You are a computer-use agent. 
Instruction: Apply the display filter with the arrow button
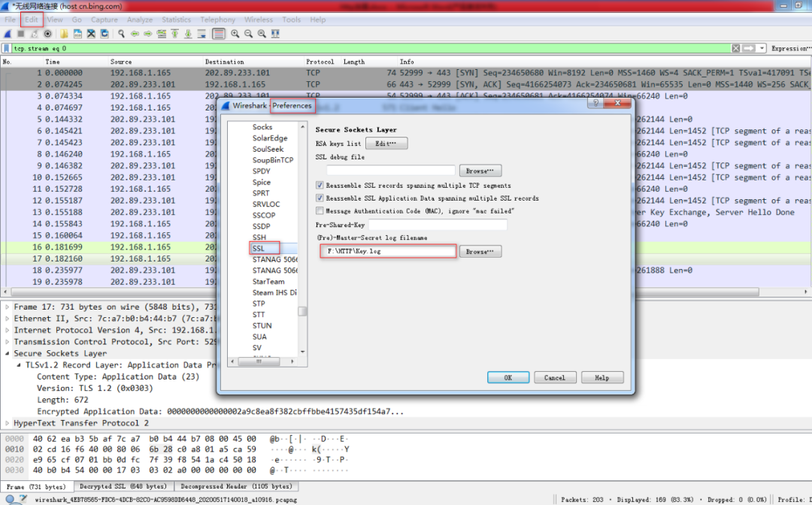click(749, 48)
